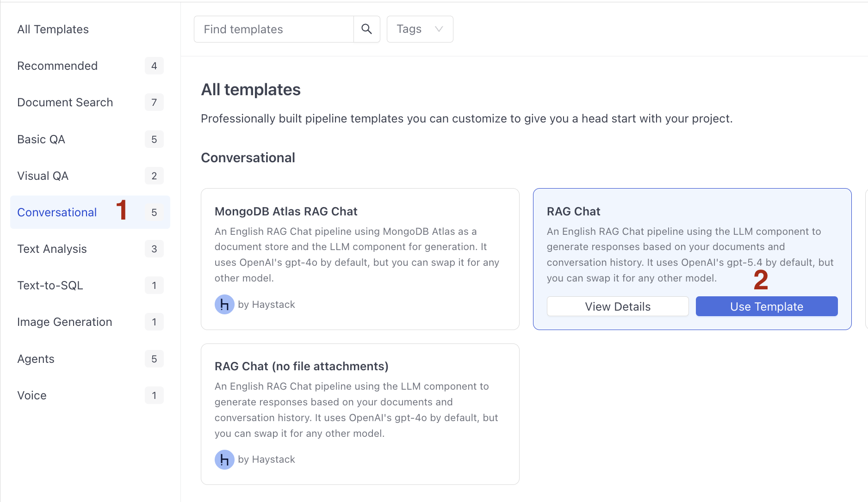
Task: Open the Text-to-SQL category
Action: (50, 285)
